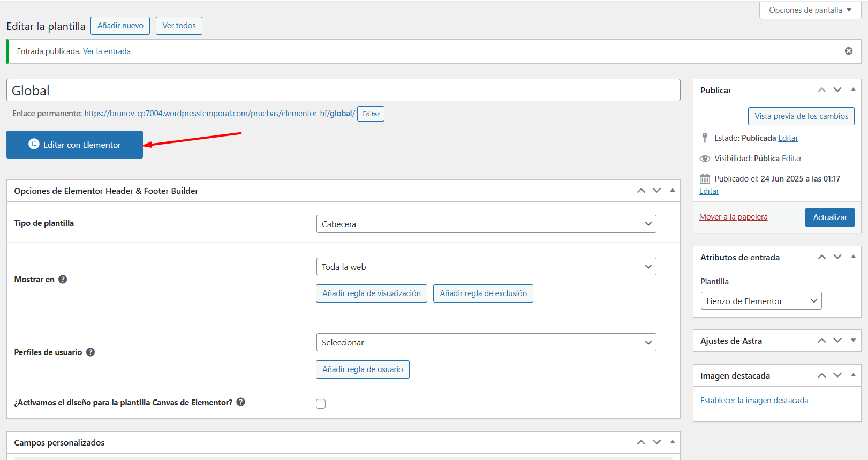868x460 pixels.
Task: Open help tooltip for Perfiles de usuario
Action: (90, 352)
